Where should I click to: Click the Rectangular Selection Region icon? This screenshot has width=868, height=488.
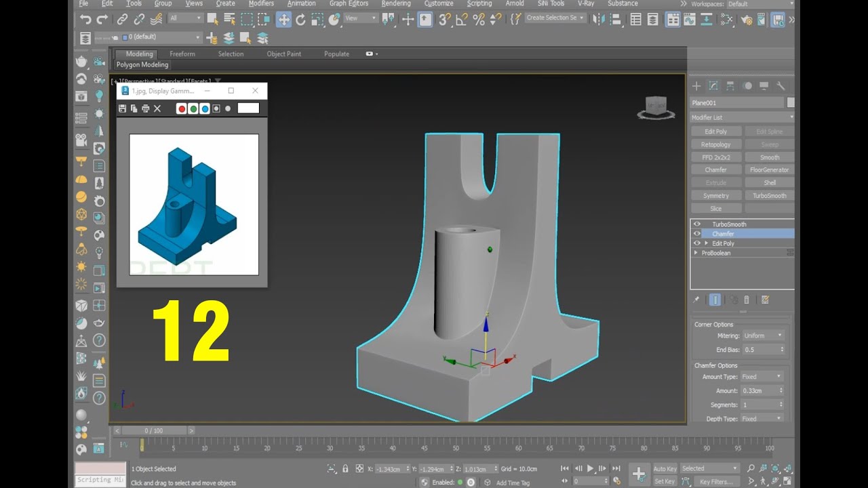[247, 20]
